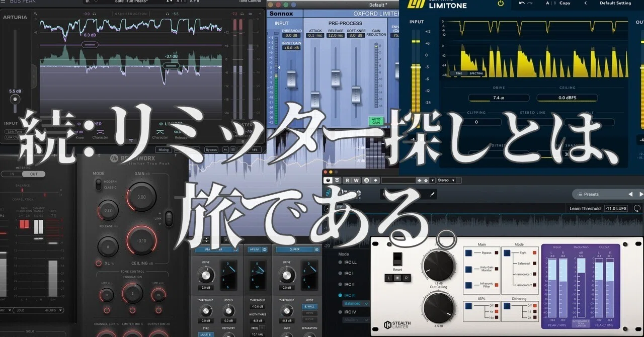The image size is (644, 337).
Task: Click the left-arrow button in the host toolbar
Action: coord(374,180)
